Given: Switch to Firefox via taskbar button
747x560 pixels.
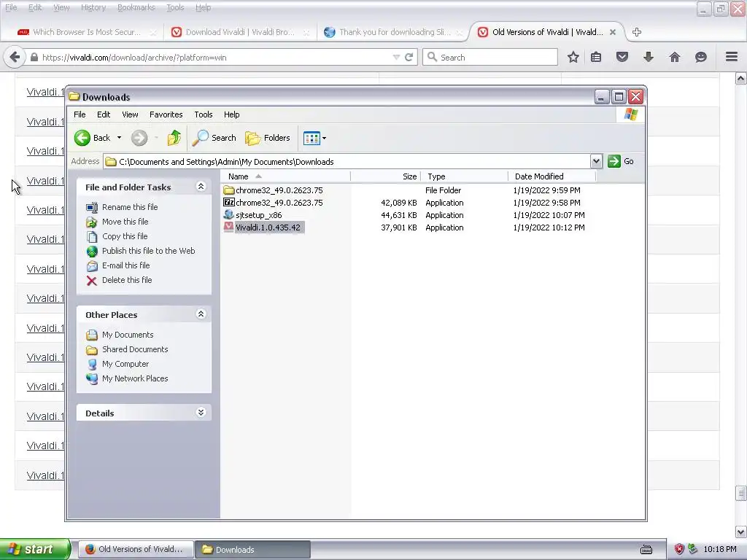Looking at the screenshot, I should point(135,550).
